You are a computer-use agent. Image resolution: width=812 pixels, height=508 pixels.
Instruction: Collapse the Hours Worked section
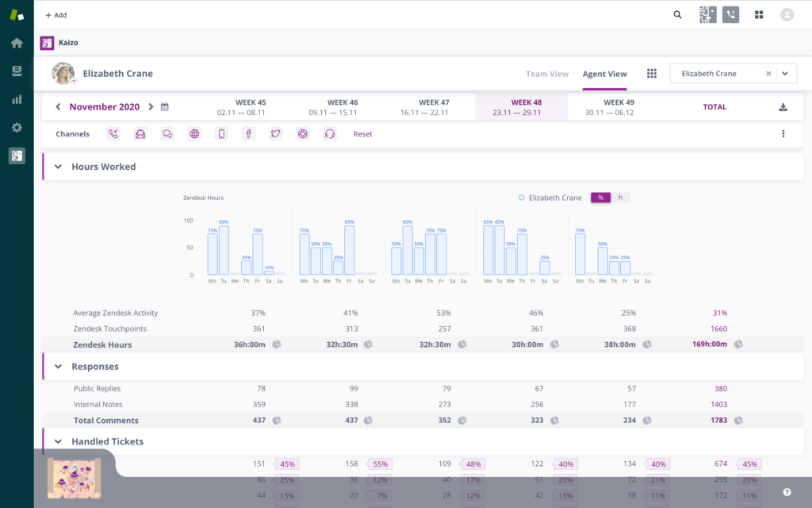coord(58,167)
